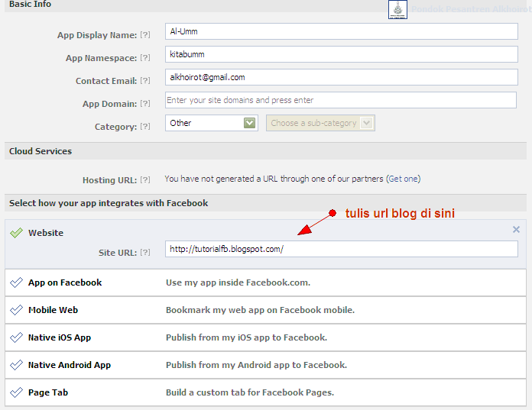The height and width of the screenshot is (410, 532).
Task: Click text Use my app inside Facebook.com.
Action: tap(238, 282)
